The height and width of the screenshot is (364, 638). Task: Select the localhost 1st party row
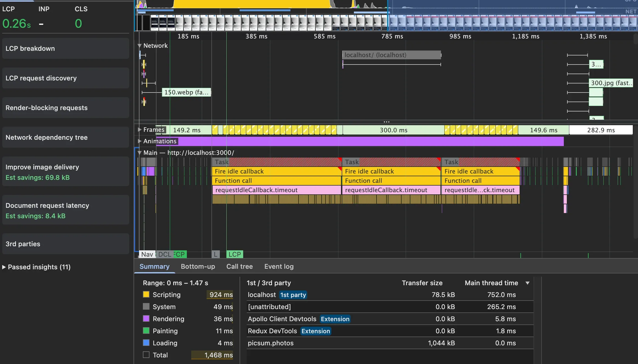(390, 295)
